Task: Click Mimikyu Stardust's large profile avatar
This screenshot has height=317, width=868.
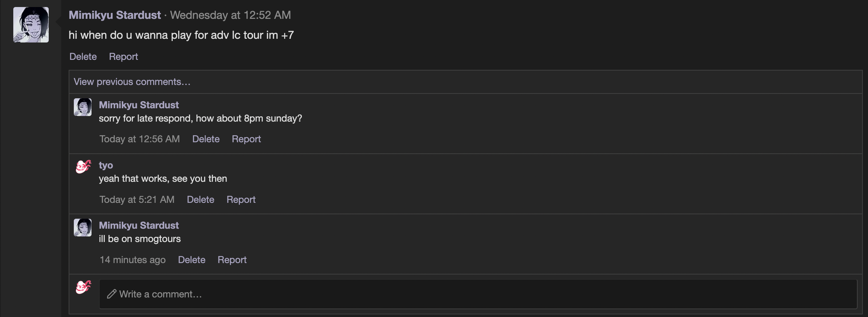Action: point(31,25)
